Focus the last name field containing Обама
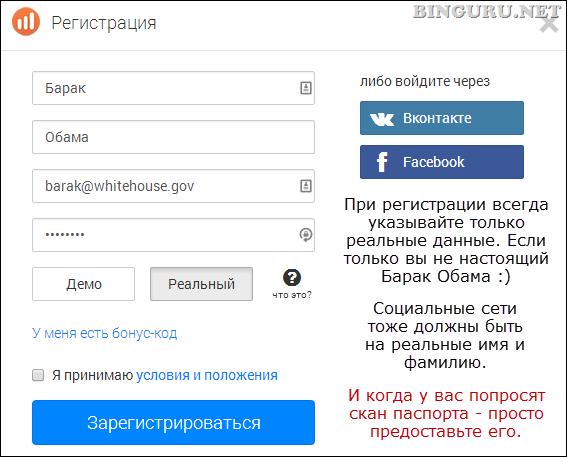Viewport: 567px width, 457px height. (x=173, y=137)
